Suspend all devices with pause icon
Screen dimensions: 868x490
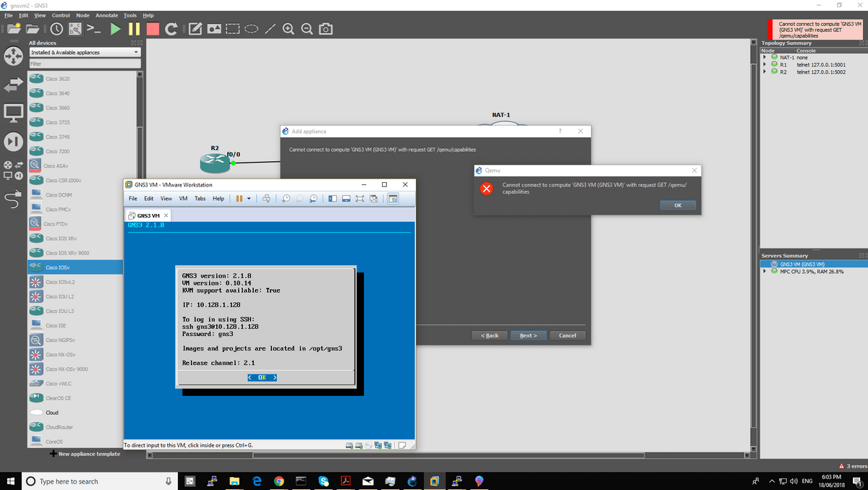tap(135, 28)
